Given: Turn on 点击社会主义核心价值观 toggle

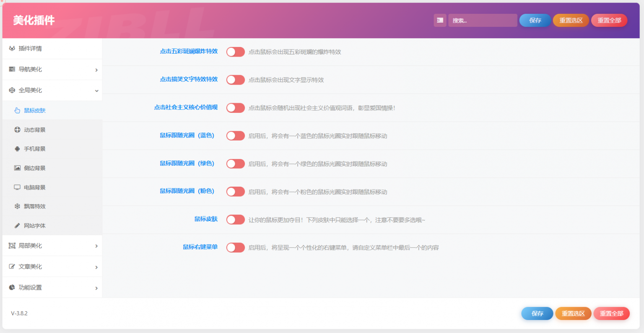Looking at the screenshot, I should [x=236, y=108].
